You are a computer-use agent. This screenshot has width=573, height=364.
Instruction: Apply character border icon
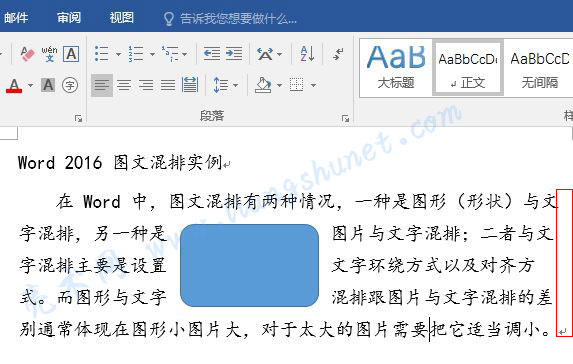(71, 54)
